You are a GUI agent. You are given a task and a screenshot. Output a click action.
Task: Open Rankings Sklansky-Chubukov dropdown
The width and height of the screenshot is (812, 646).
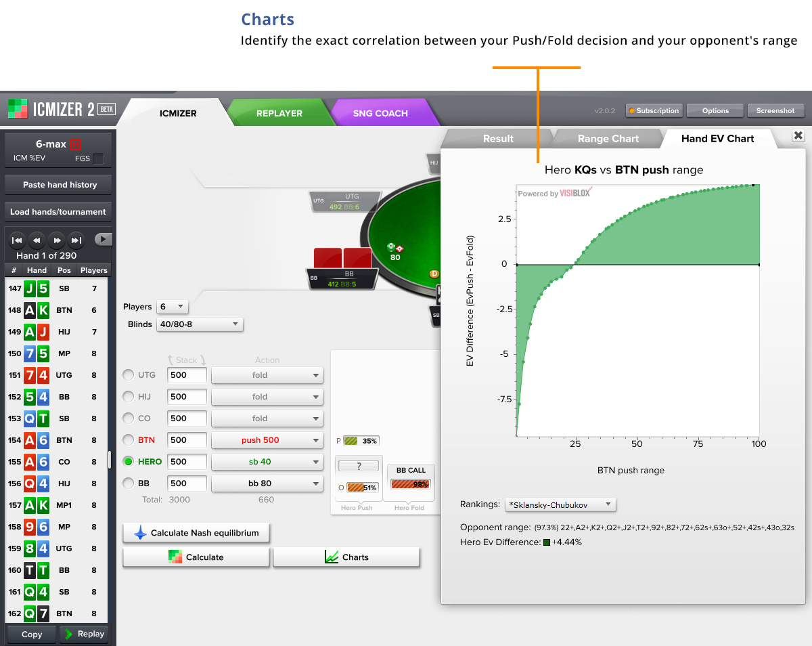561,504
